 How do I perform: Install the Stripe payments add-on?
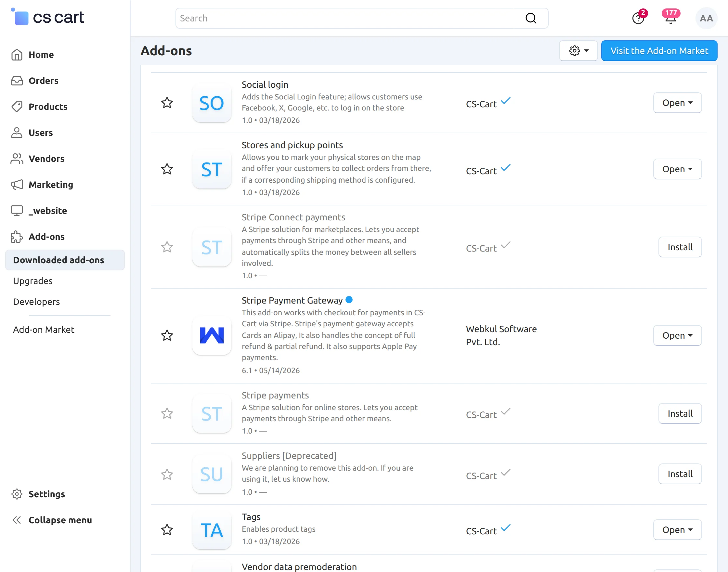click(x=680, y=414)
